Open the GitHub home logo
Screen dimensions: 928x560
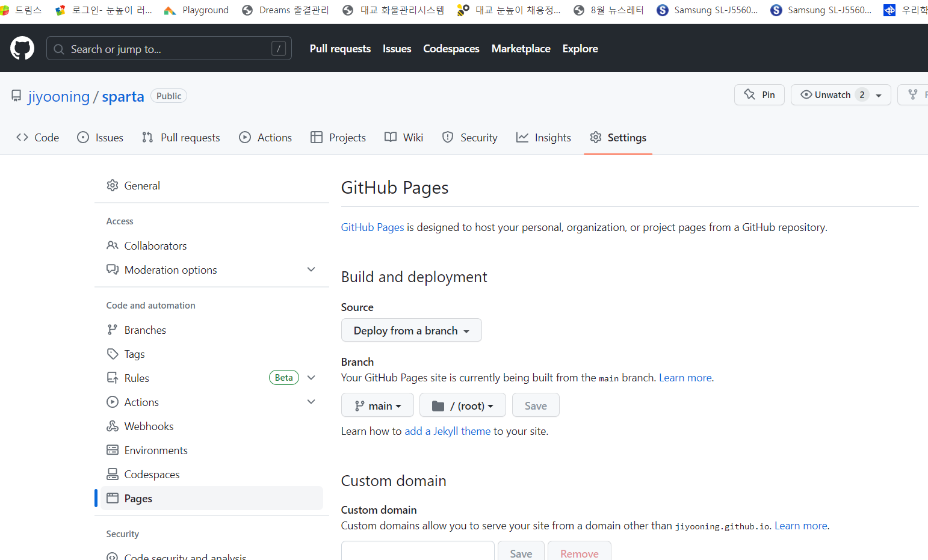[22, 48]
